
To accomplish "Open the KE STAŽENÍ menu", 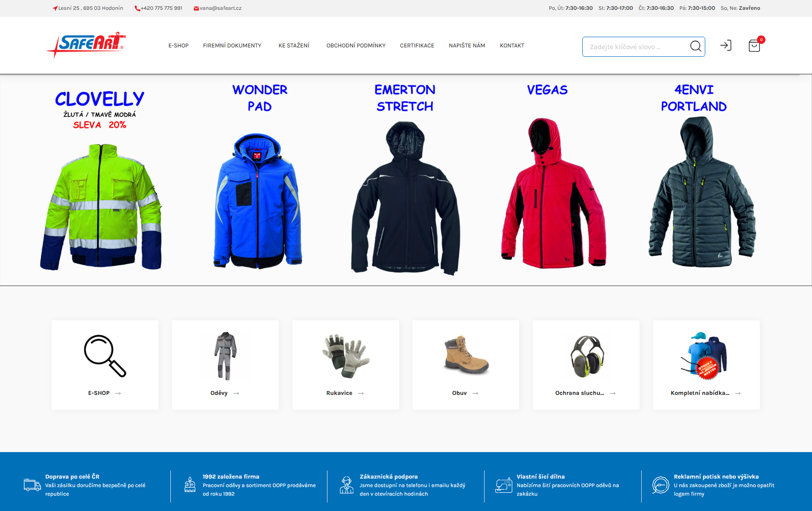I will (294, 46).
